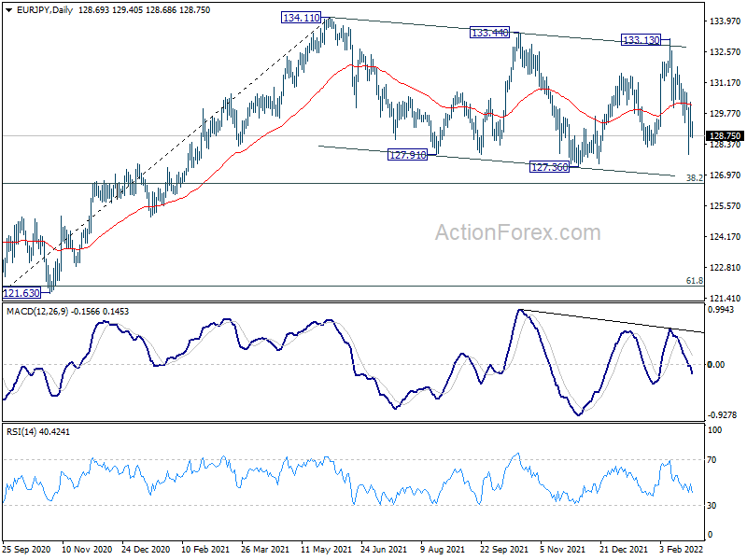Click the 127.360 low price label
Viewport: 747px width, 560px height.
click(x=549, y=167)
